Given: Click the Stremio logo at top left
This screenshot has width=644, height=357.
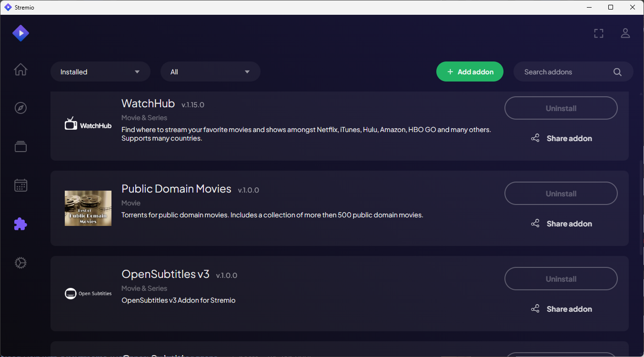Looking at the screenshot, I should click(20, 33).
